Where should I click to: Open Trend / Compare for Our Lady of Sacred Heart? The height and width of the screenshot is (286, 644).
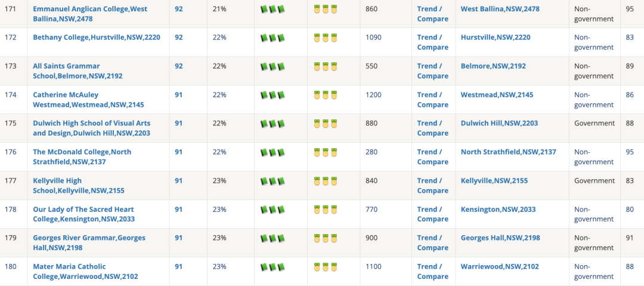[432, 214]
